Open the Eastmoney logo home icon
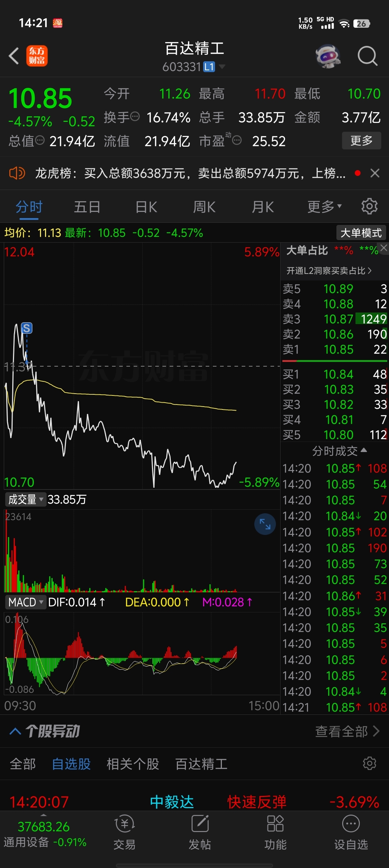 coord(37,56)
